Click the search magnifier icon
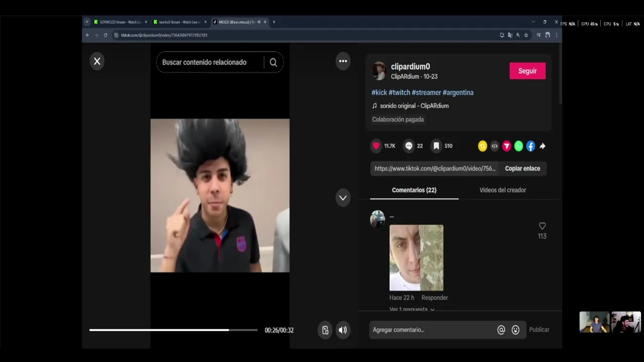The height and width of the screenshot is (362, 644). pos(273,62)
